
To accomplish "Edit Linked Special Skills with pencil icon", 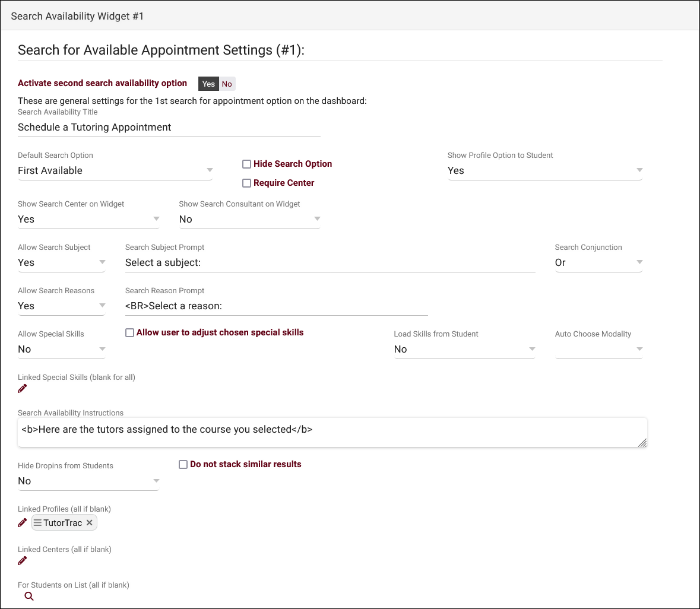I will click(x=23, y=389).
